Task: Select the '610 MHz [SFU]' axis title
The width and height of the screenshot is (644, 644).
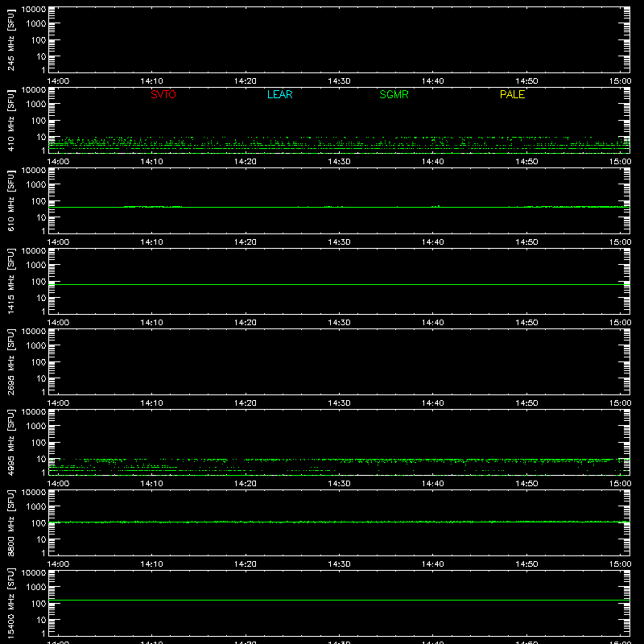Action: point(11,201)
